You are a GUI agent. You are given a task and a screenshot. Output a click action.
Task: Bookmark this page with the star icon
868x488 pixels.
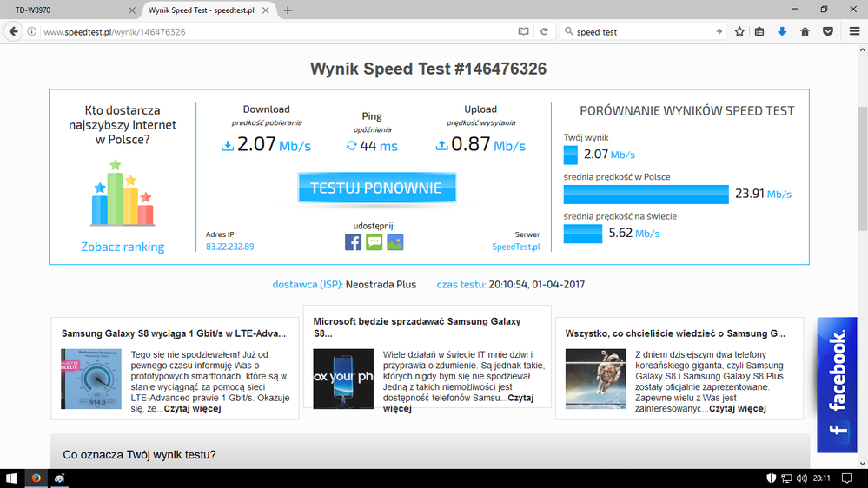(739, 31)
